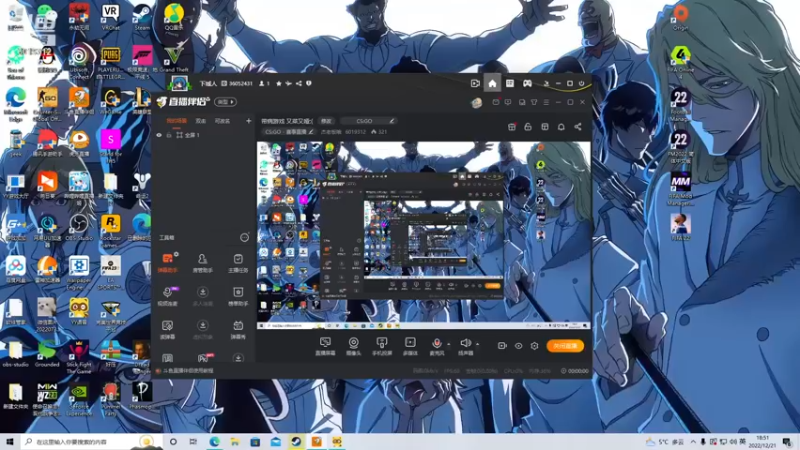Click the gamepad icon in top window
Viewport: 800px width, 450px height.
click(527, 84)
